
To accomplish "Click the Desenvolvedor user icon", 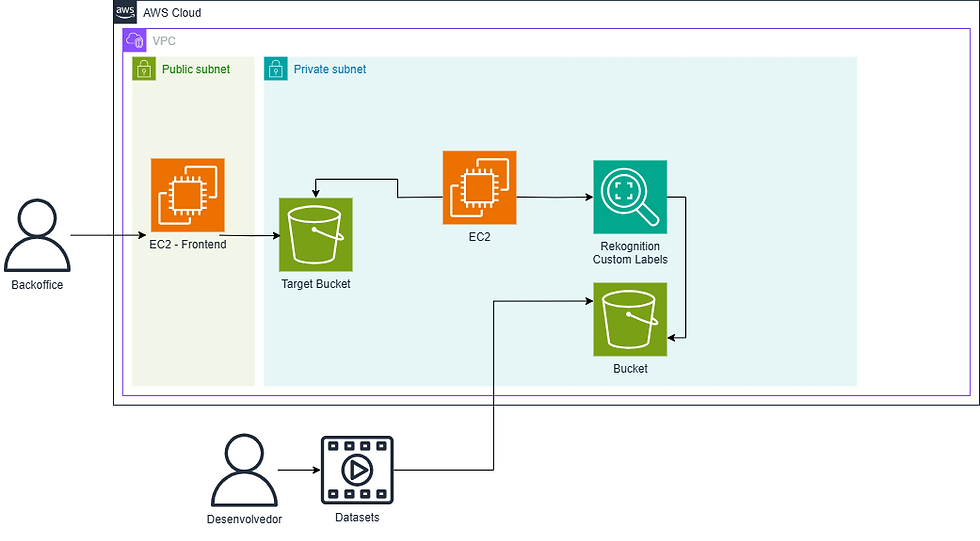I will point(244,470).
